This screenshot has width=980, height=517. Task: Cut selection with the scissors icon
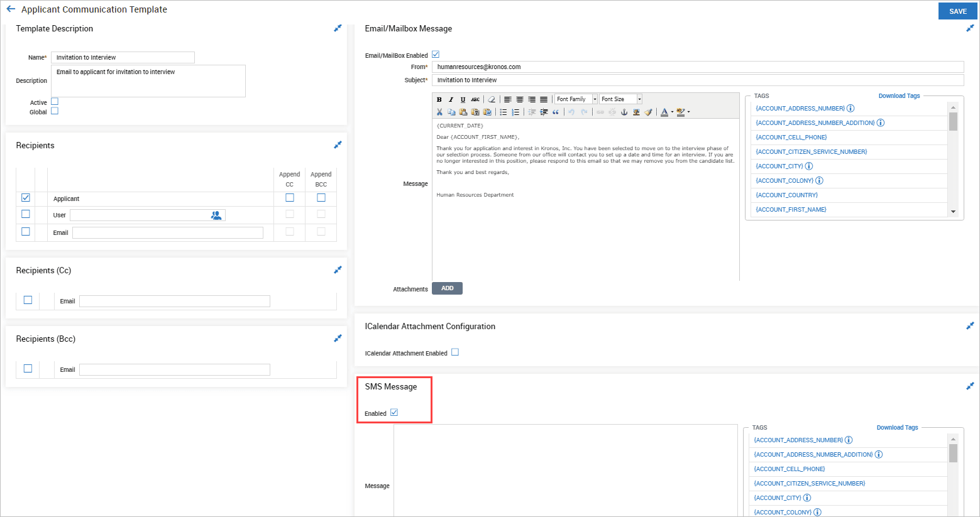(x=439, y=112)
